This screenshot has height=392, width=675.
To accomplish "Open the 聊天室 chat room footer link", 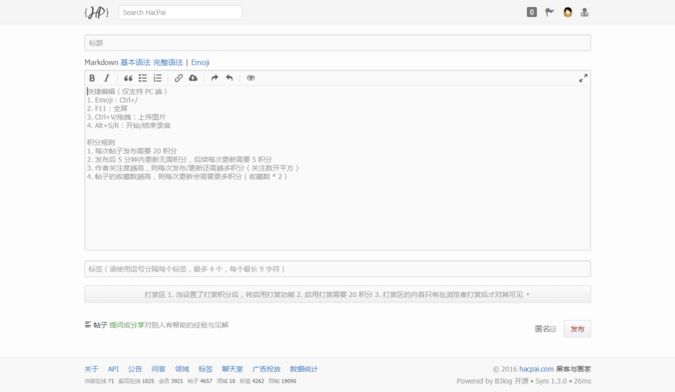I will point(232,369).
